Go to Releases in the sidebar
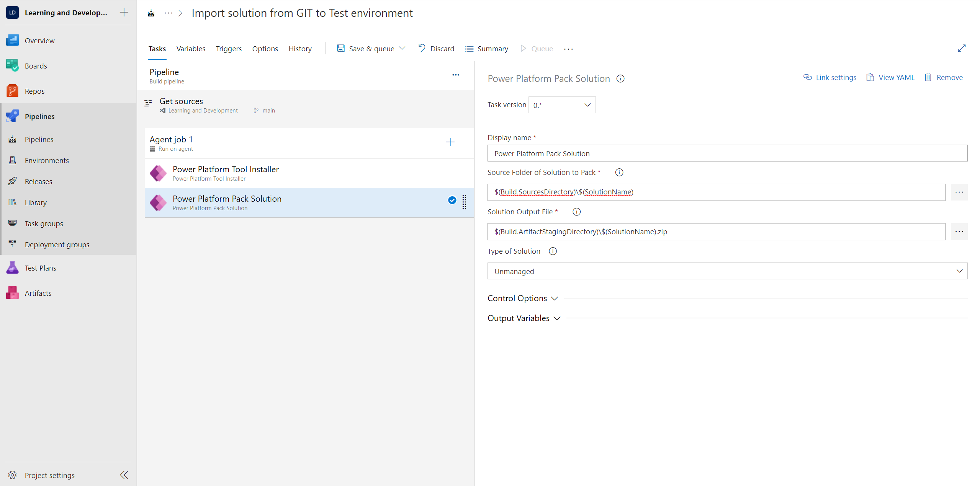 coord(38,181)
